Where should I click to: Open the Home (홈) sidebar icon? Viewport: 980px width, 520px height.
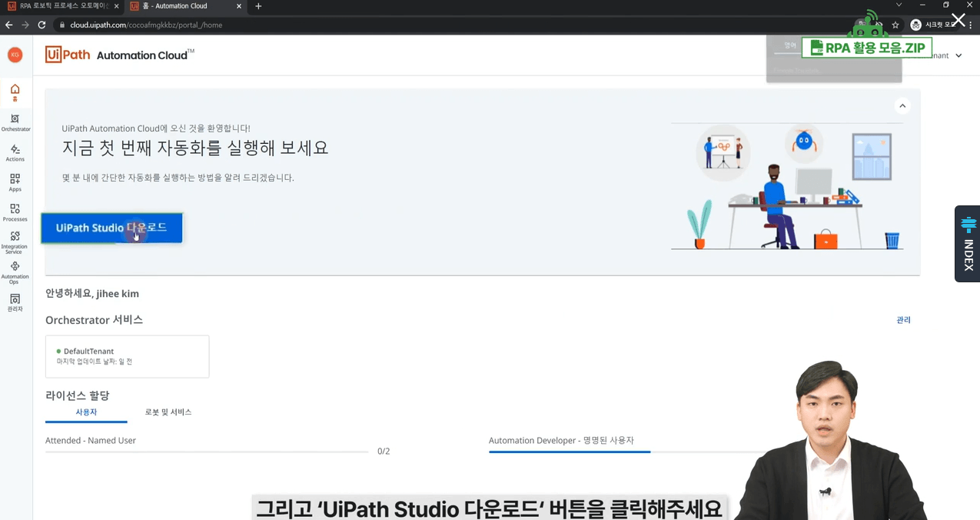coord(15,92)
